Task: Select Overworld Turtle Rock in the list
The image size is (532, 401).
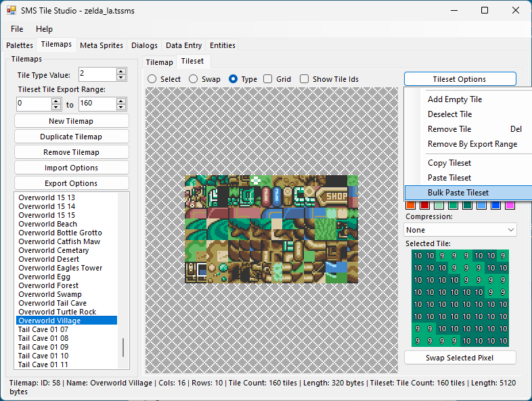Action: coord(66,312)
